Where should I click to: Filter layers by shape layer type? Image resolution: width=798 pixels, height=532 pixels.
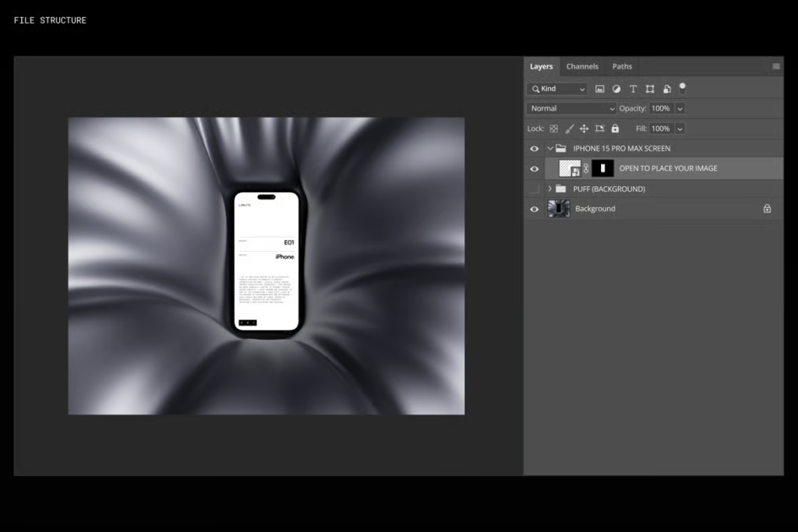coord(650,89)
